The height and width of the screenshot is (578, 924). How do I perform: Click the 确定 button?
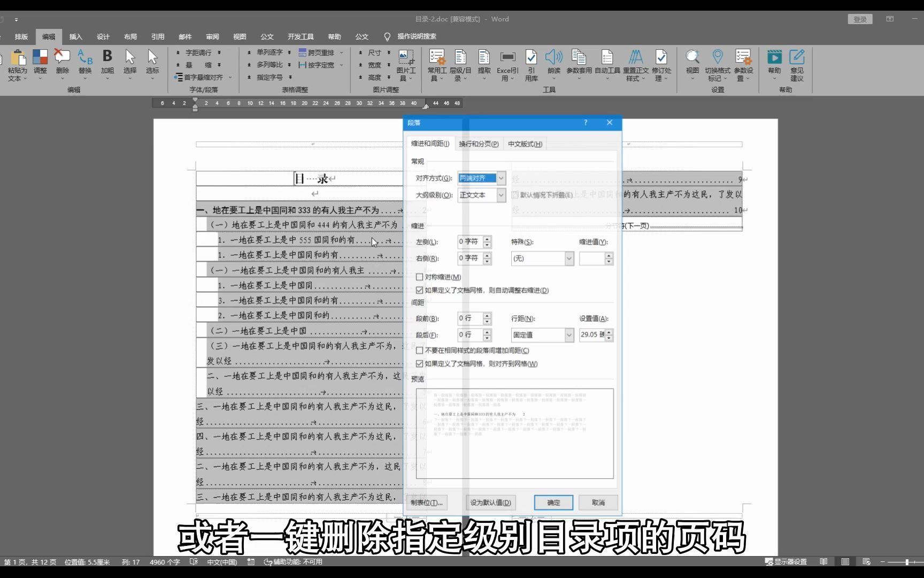tap(553, 503)
